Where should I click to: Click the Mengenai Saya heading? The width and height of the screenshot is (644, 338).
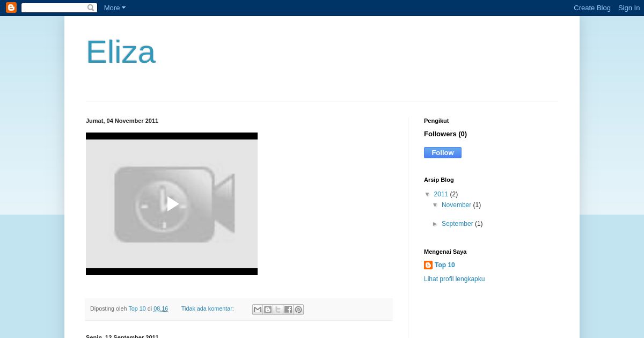click(445, 252)
